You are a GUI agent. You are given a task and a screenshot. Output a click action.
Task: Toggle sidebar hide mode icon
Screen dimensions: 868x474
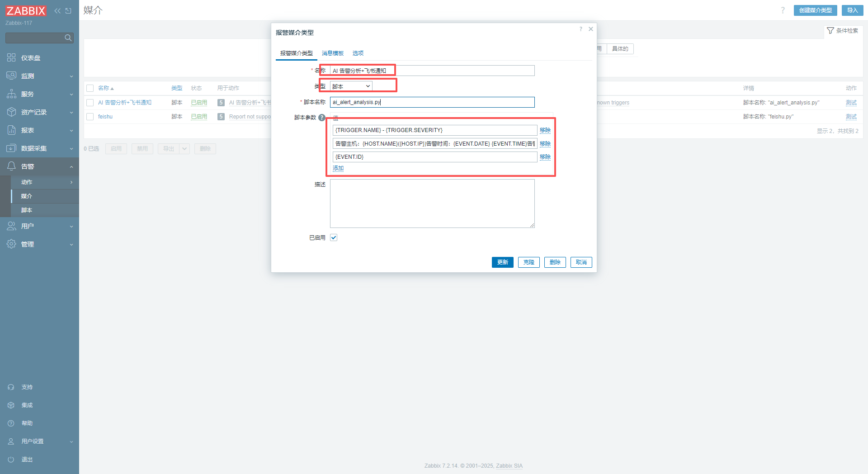pyautogui.click(x=68, y=11)
